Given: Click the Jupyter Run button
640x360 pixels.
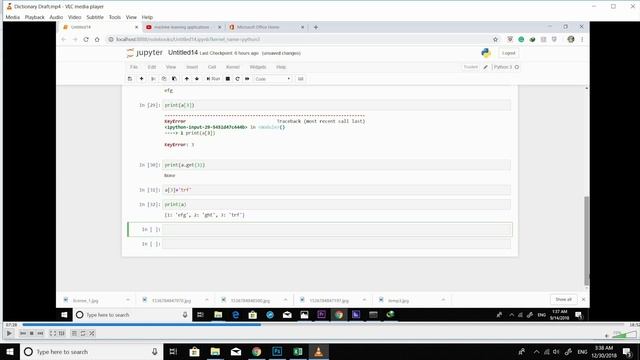Looking at the screenshot, I should click(x=213, y=79).
